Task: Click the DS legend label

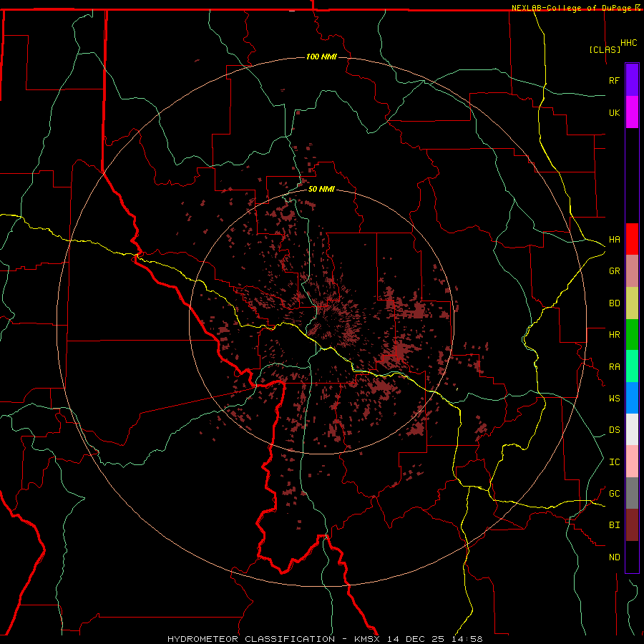Action: (615, 429)
